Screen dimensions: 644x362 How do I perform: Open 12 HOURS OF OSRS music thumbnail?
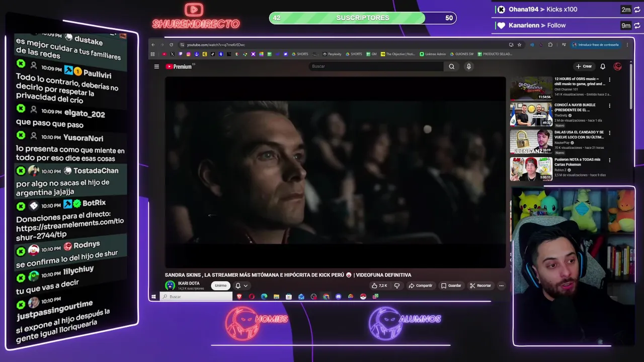531,88
